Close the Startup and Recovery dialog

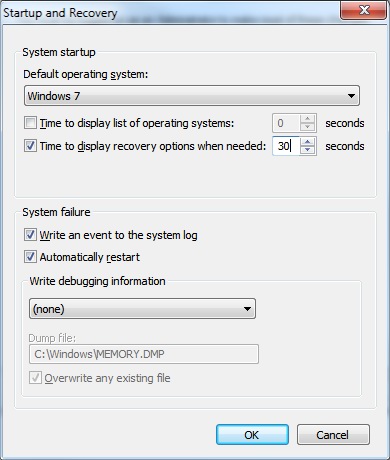pos(363,11)
